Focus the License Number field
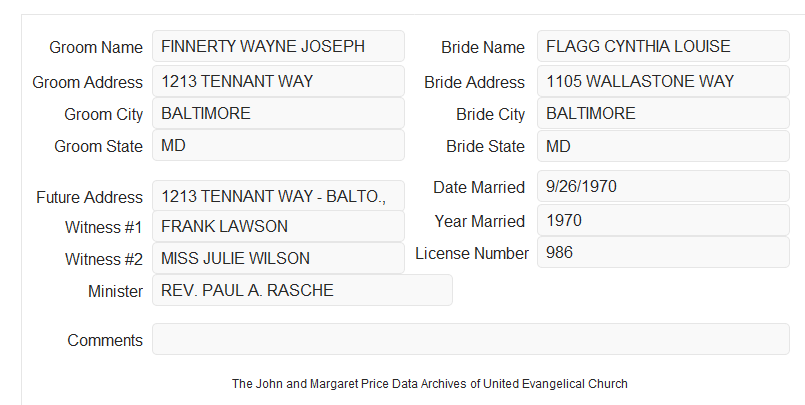Viewport: 805px width, 405px height. pyautogui.click(x=663, y=252)
